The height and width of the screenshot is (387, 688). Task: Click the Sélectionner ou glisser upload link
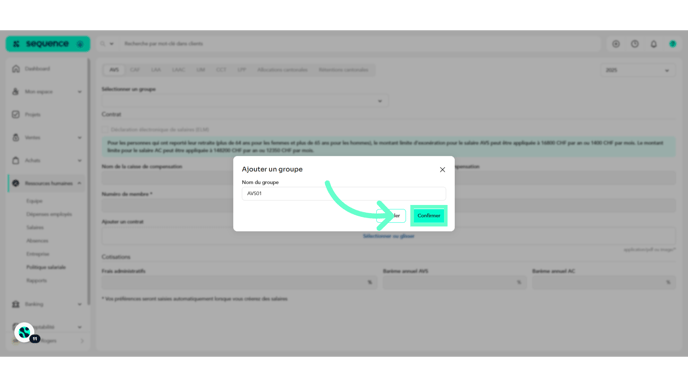pyautogui.click(x=389, y=236)
